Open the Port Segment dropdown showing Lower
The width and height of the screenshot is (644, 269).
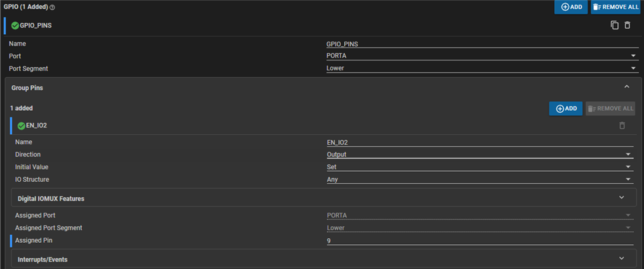[x=482, y=68]
